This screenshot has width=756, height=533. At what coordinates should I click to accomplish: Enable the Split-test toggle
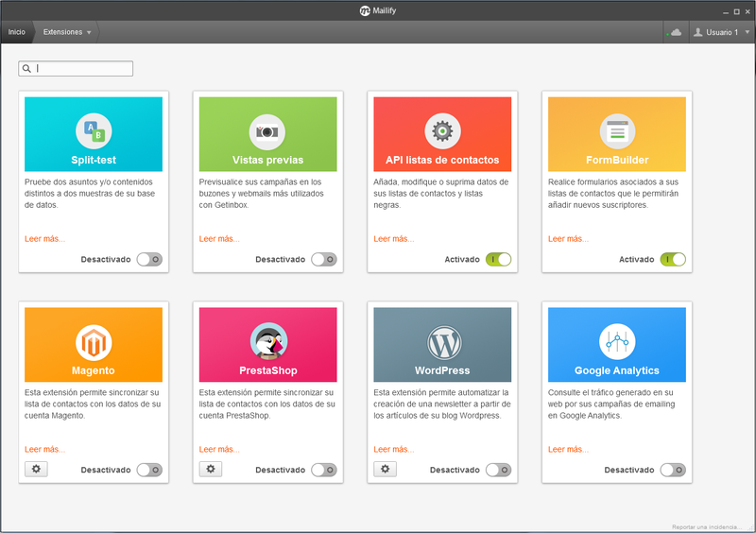[x=149, y=260]
